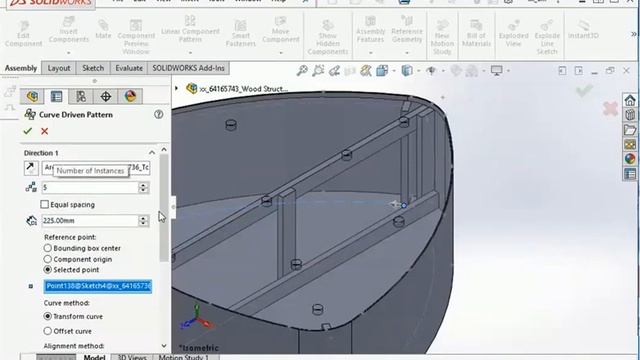The image size is (640, 360).
Task: Collapse Direction 1 section
Action: 152,153
